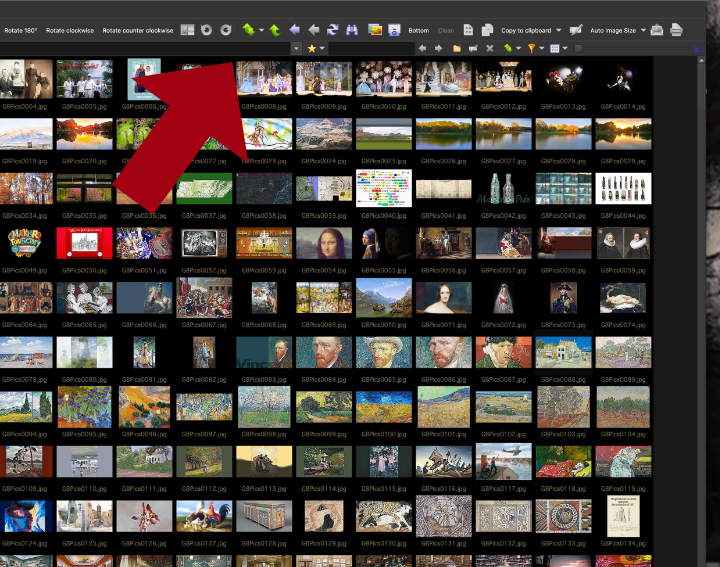Click the printer icon in toolbar
The height and width of the screenshot is (567, 720).
pos(677,31)
